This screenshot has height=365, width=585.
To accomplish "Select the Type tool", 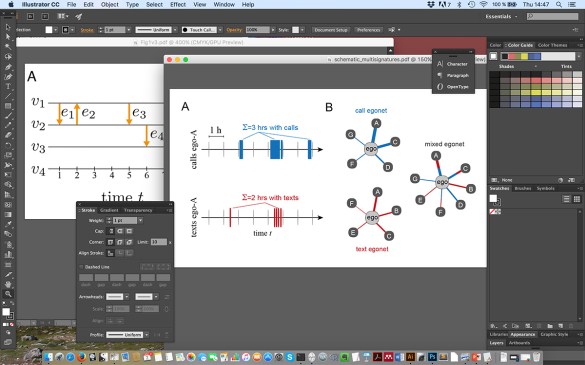I will (x=7, y=86).
